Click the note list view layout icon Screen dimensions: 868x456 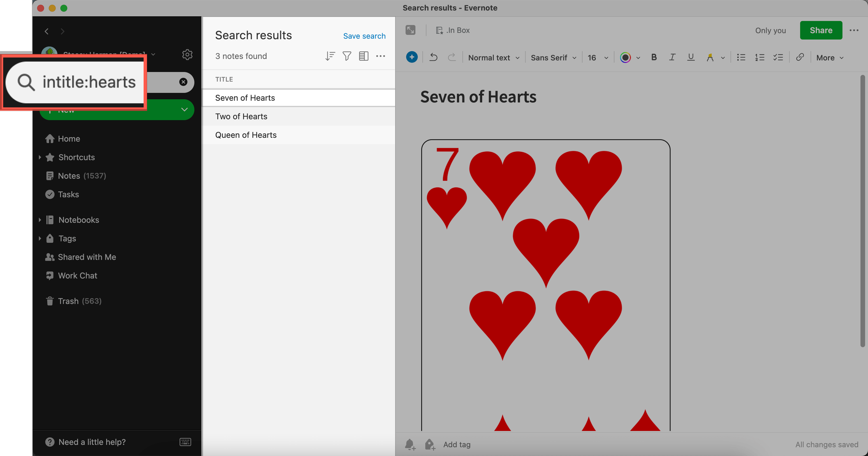(x=364, y=56)
